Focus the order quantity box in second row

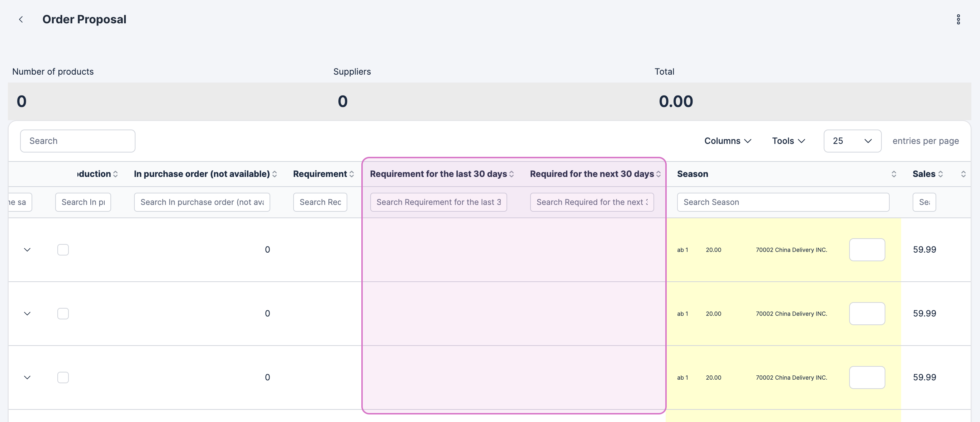tap(867, 314)
